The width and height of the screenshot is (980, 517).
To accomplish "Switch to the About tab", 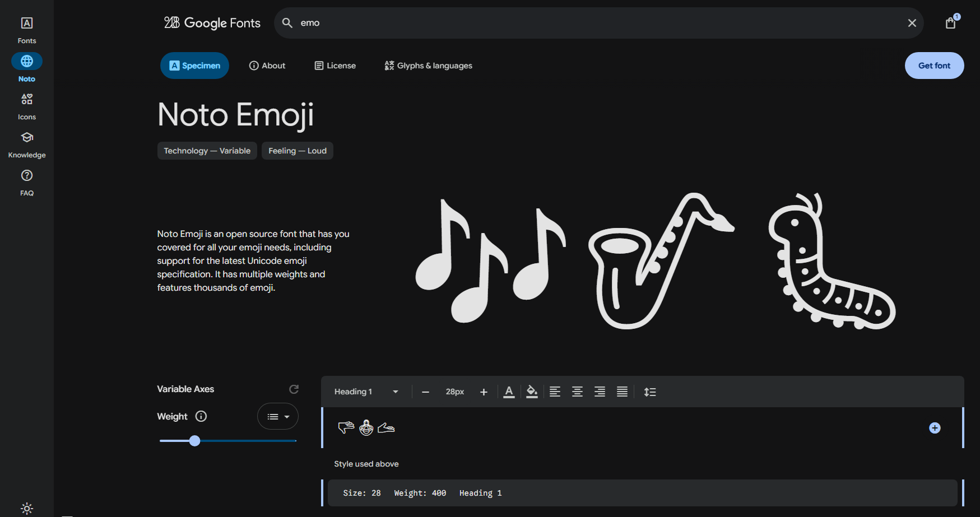I will [x=267, y=66].
